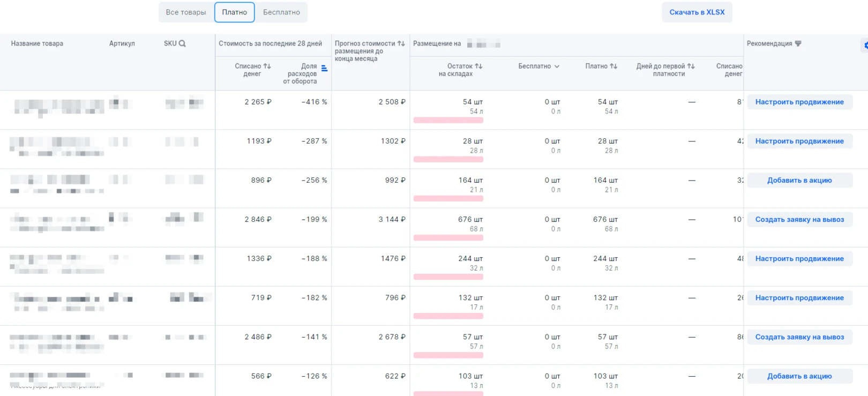Sort by Дней до первой платности

pos(691,66)
